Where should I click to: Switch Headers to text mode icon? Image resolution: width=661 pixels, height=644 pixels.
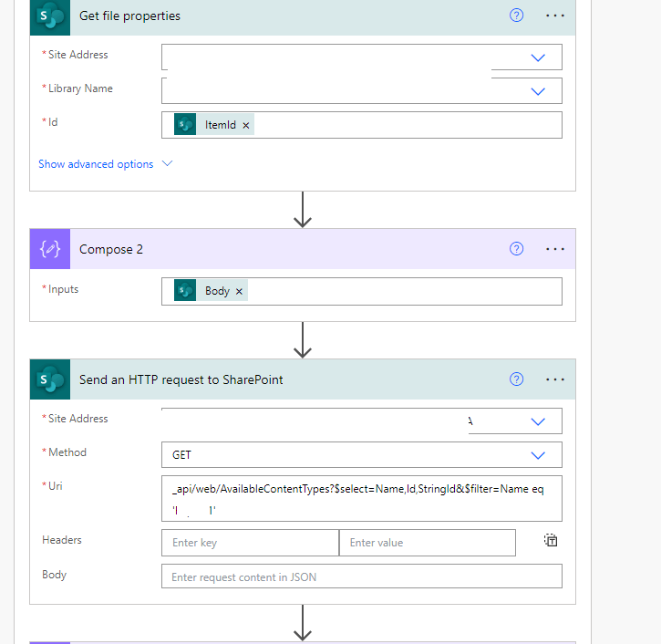click(x=551, y=540)
